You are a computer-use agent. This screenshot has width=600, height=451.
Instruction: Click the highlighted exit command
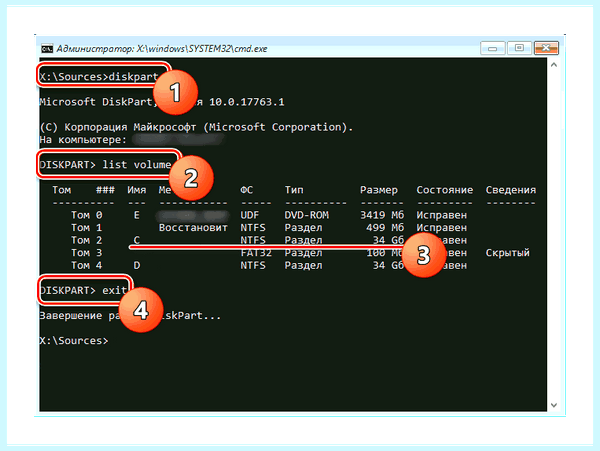pyautogui.click(x=84, y=290)
